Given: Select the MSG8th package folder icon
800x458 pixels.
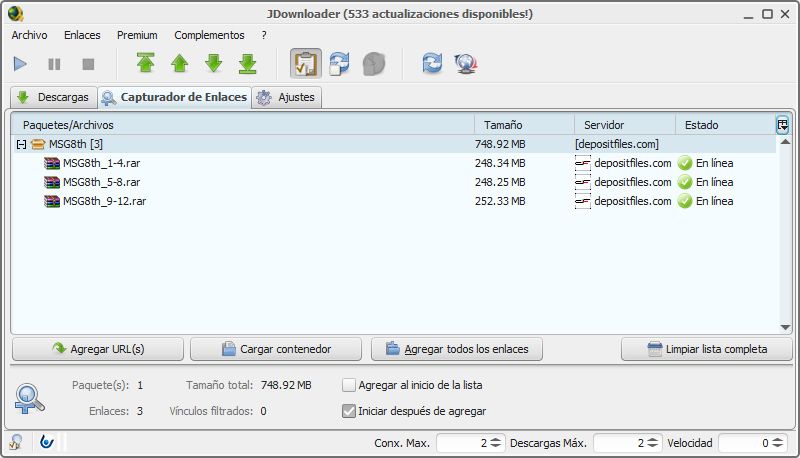Looking at the screenshot, I should tap(38, 144).
